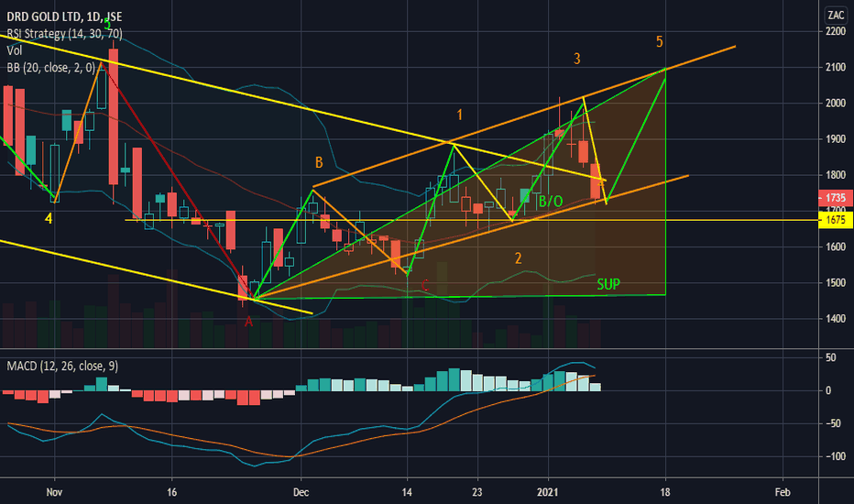Select the orange 3 wave label
Screen dimensions: 854x504
(576, 59)
